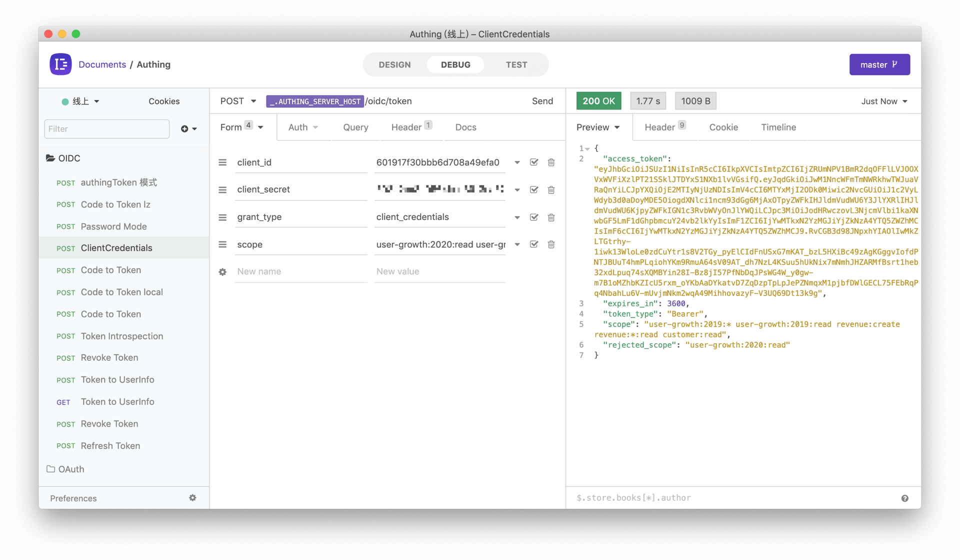Uncheck the grant_type parameter checkbox

[x=534, y=217]
